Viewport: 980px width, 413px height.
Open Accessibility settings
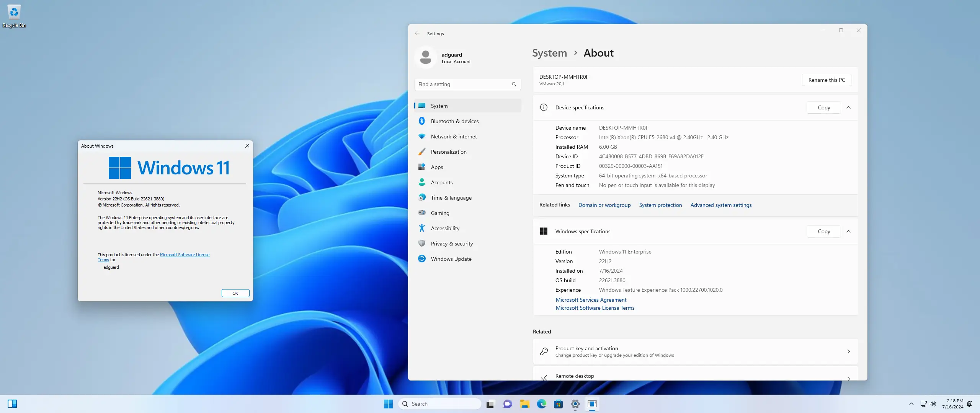pos(445,228)
